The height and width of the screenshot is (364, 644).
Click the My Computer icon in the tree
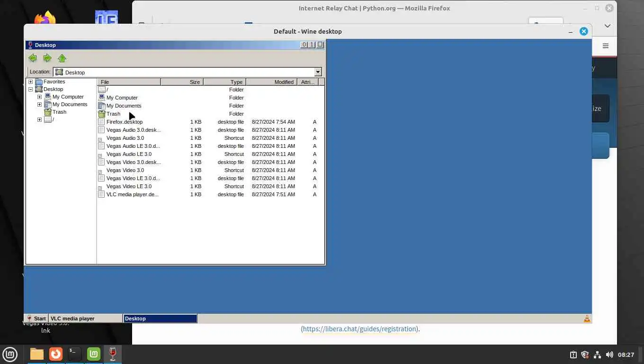click(x=48, y=97)
